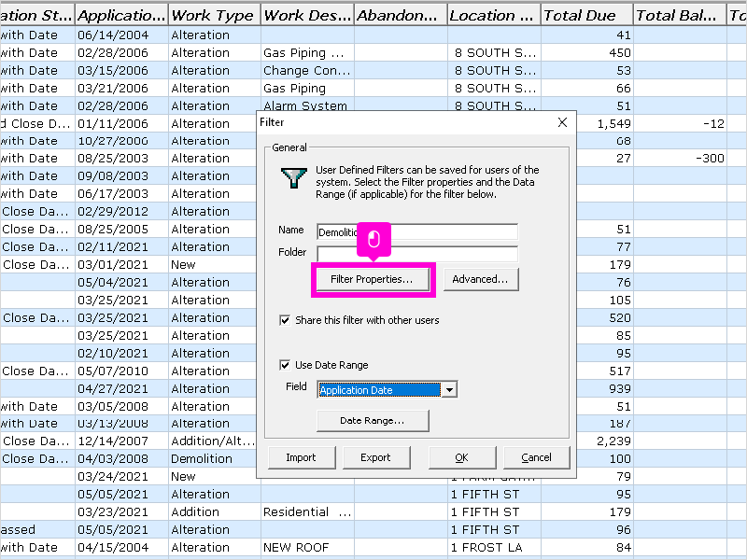Import a saved filter

coord(302,457)
